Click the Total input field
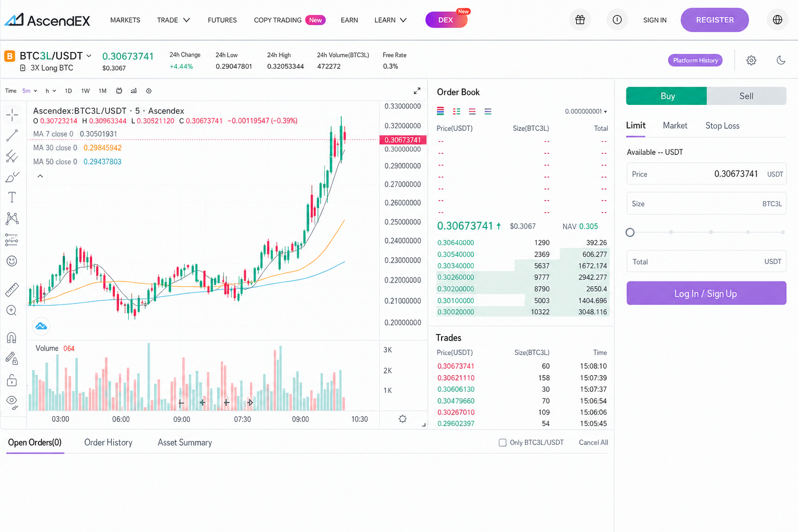Viewport: 798px width, 532px height. (x=707, y=262)
